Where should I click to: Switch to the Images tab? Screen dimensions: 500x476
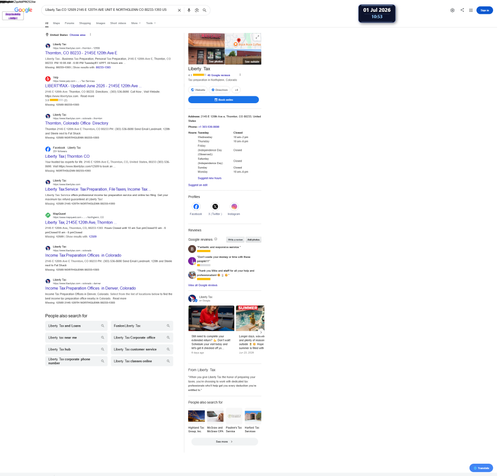tap(100, 23)
